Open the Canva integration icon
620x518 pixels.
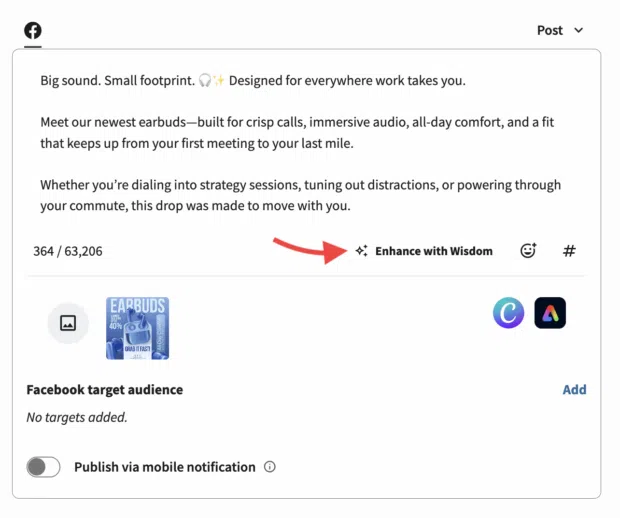click(x=508, y=313)
